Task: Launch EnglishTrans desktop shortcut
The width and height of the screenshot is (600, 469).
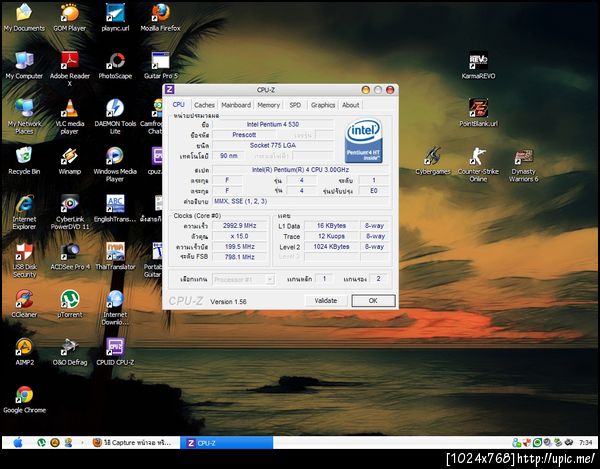Action: (115, 208)
